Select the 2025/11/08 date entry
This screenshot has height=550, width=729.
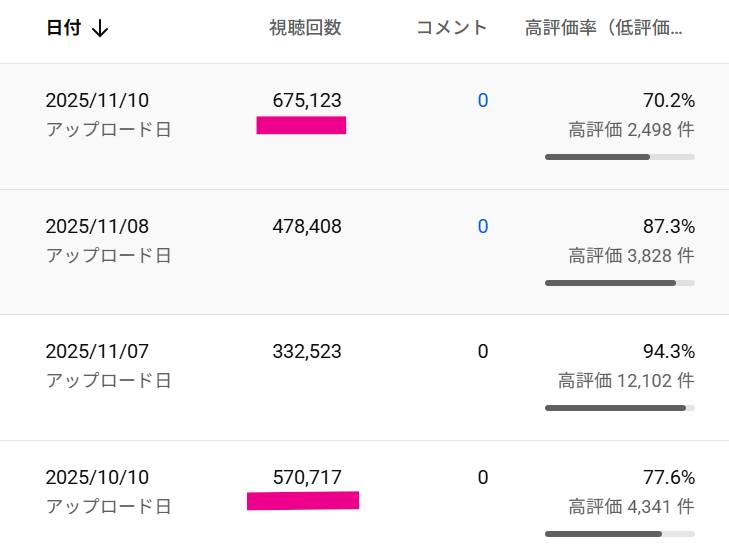tap(97, 226)
